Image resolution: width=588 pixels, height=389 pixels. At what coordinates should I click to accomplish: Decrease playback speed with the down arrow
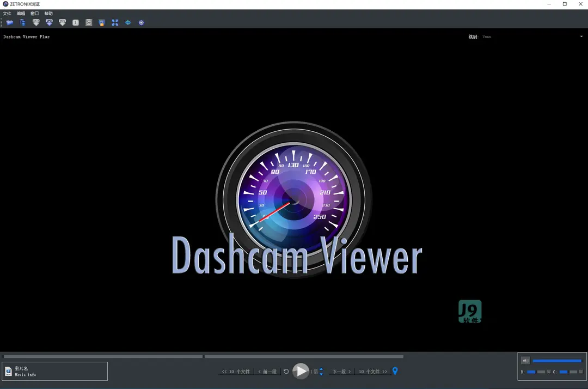click(x=321, y=374)
